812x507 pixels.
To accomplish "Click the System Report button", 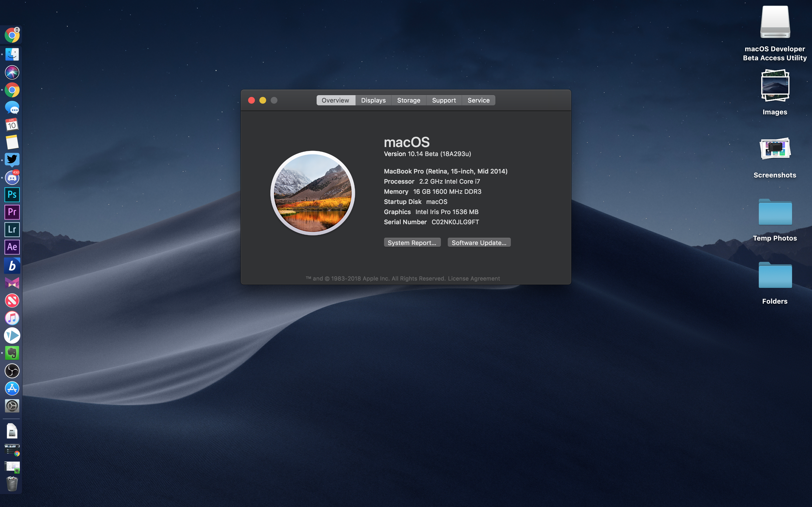I will (412, 243).
